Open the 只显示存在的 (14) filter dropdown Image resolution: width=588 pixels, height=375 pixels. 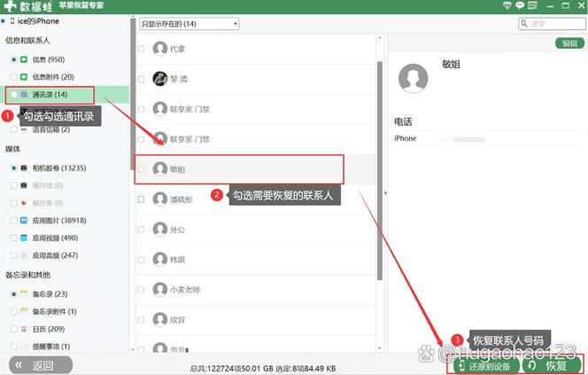pyautogui.click(x=189, y=24)
